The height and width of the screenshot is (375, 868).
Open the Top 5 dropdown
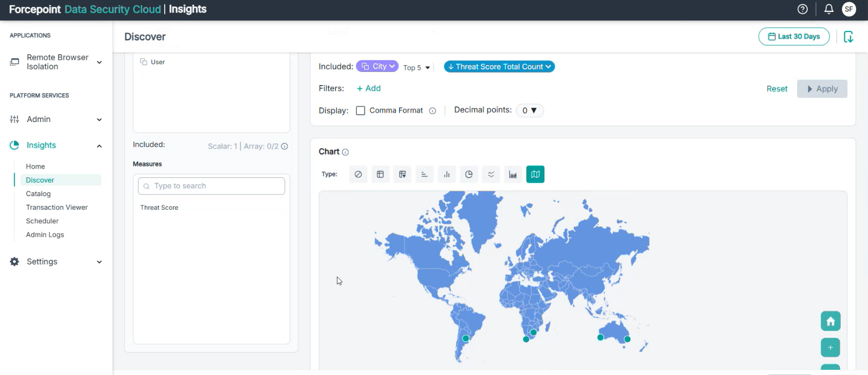[416, 67]
